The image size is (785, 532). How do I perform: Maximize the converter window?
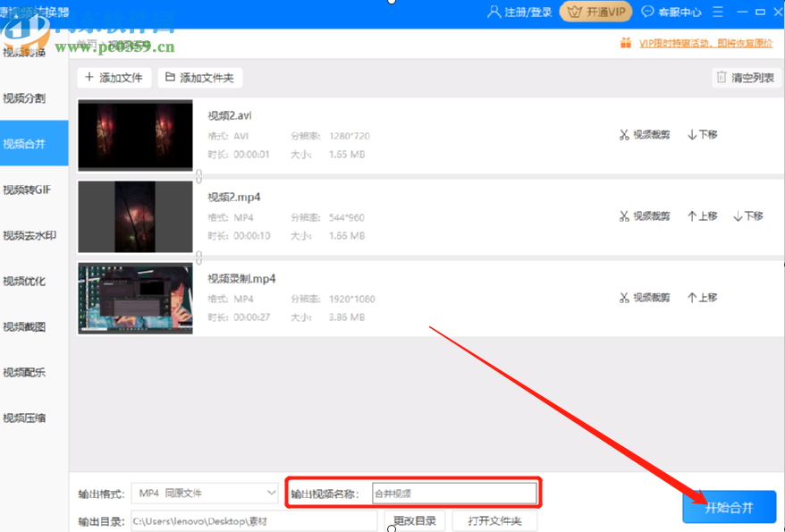coord(761,12)
